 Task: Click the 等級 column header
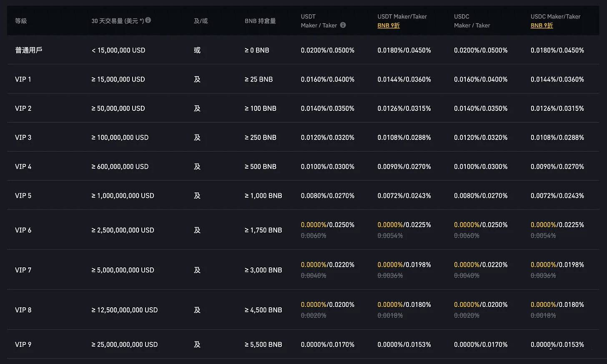coord(21,21)
